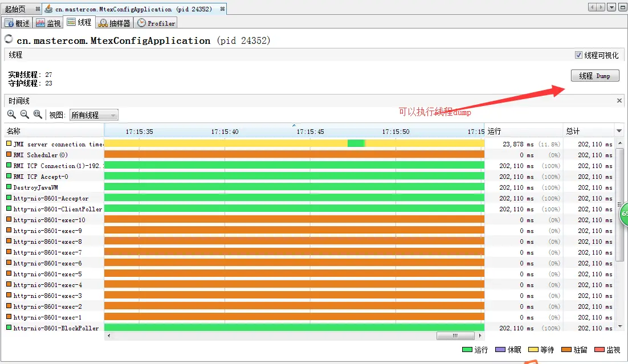Click the zoom out magnifier icon
The height and width of the screenshot is (364, 628).
tap(25, 114)
